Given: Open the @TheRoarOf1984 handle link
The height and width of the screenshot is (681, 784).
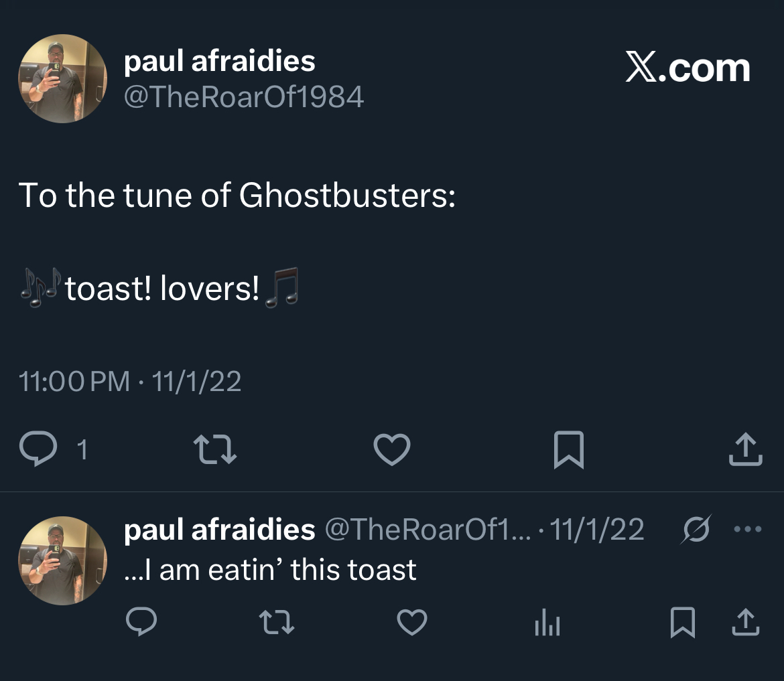Looking at the screenshot, I should (x=244, y=97).
